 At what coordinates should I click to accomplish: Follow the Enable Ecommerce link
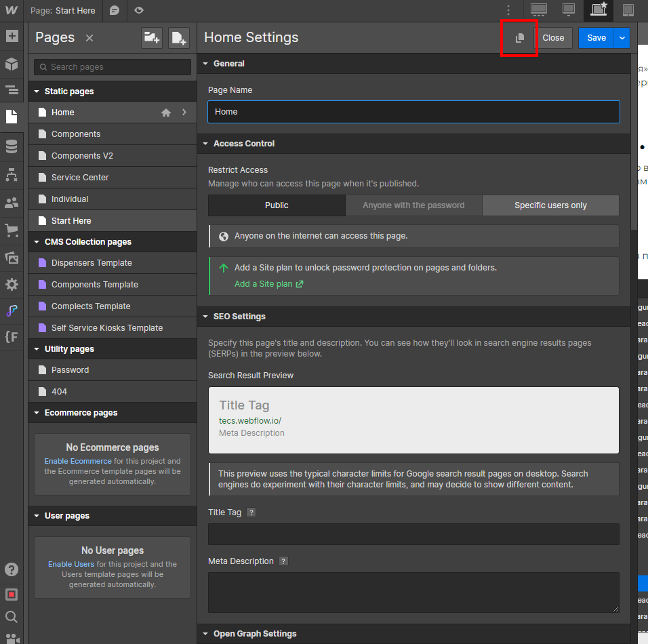coord(78,461)
